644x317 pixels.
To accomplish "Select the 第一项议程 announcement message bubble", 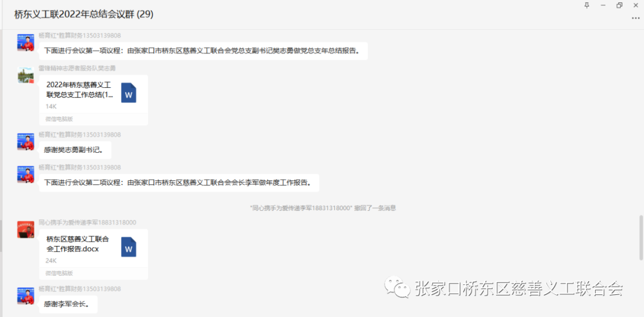I will 203,51.
